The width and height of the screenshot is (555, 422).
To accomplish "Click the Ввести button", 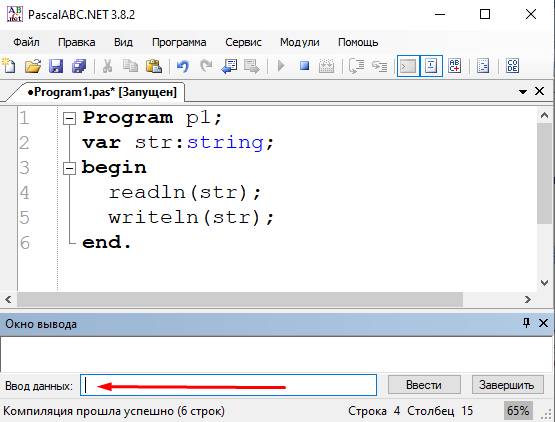I will pos(424,385).
